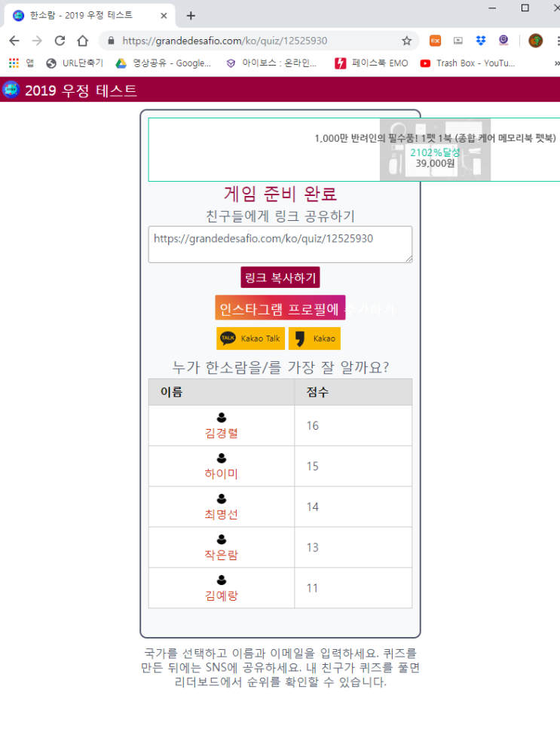Click the person icon above 김예랑

tap(222, 580)
